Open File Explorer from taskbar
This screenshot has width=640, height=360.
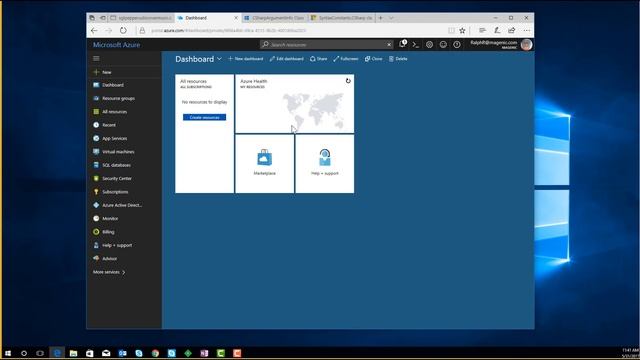coord(73,353)
